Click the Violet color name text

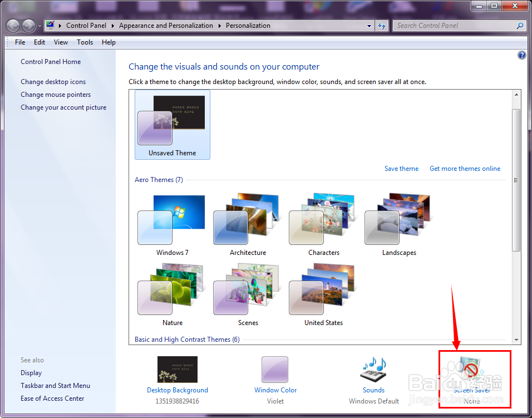coord(275,401)
